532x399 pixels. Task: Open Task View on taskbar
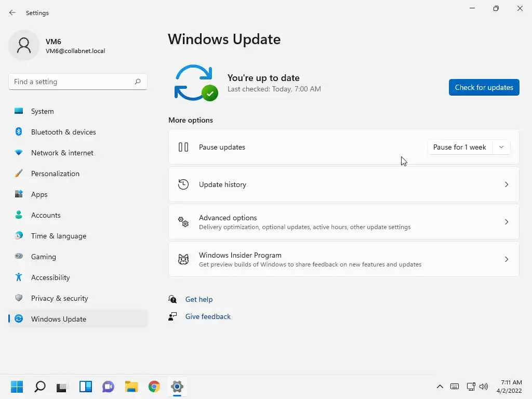coord(62,387)
